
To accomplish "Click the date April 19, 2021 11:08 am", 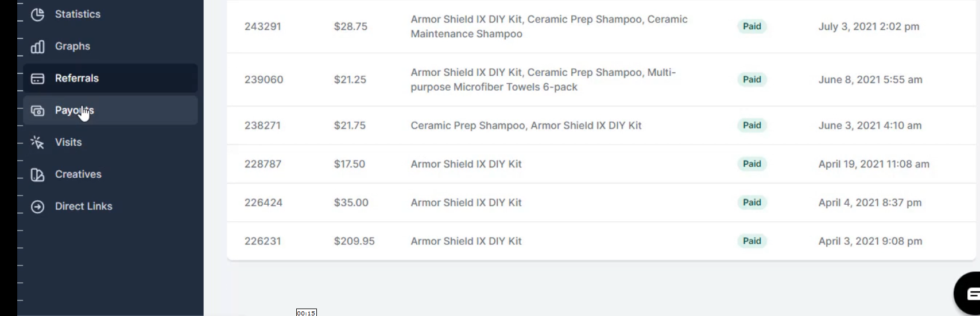I will point(874,164).
